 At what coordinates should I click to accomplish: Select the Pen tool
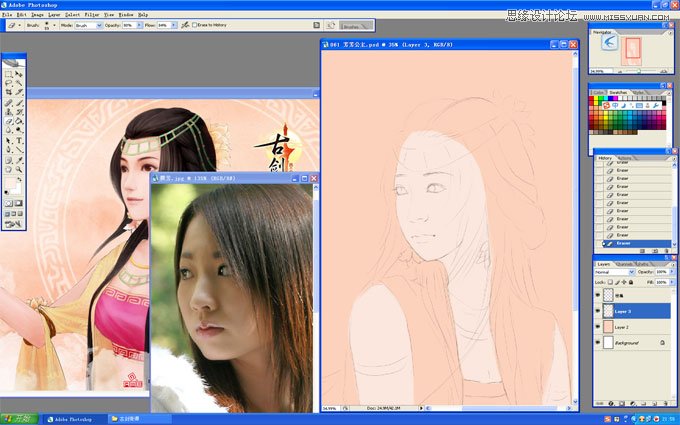(x=8, y=149)
